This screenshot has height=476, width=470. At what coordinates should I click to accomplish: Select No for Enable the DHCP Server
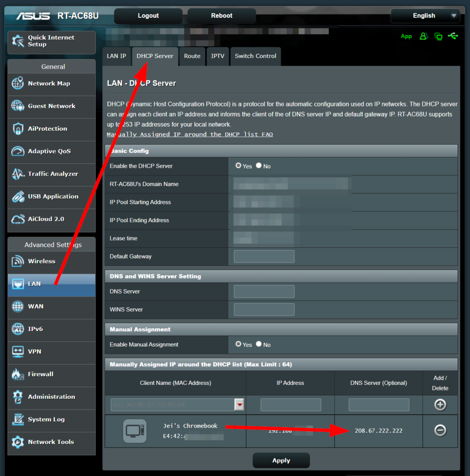[258, 165]
